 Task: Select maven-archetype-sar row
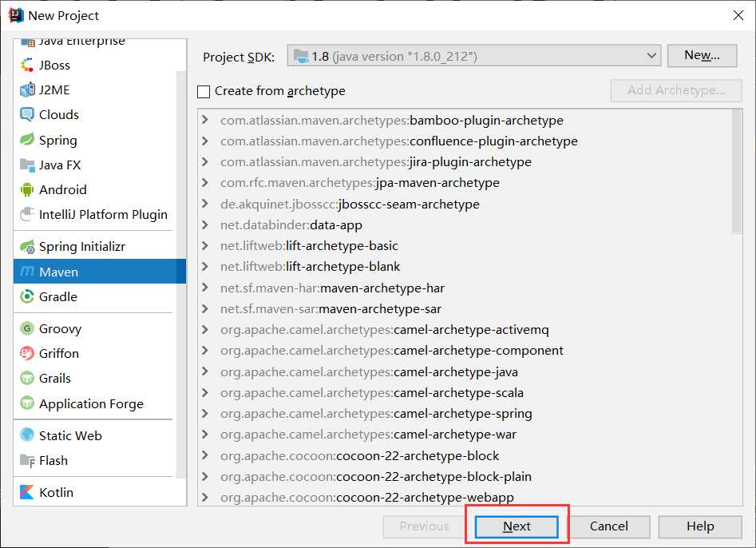click(465, 308)
